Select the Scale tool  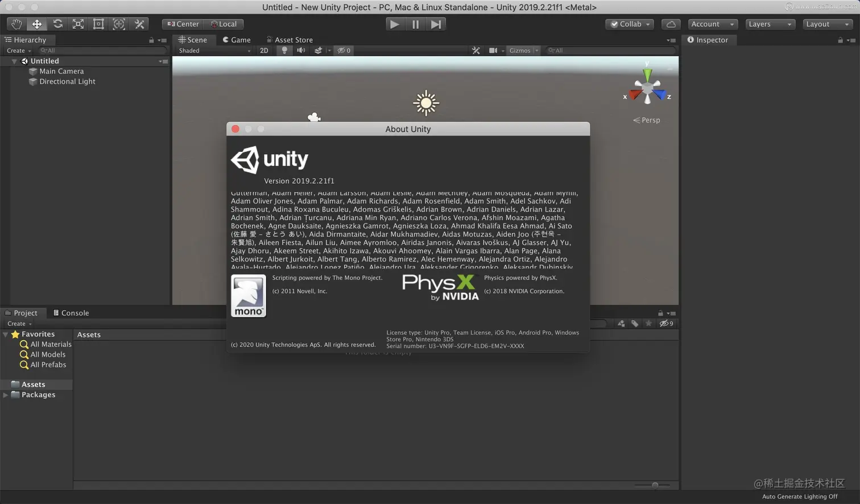78,24
